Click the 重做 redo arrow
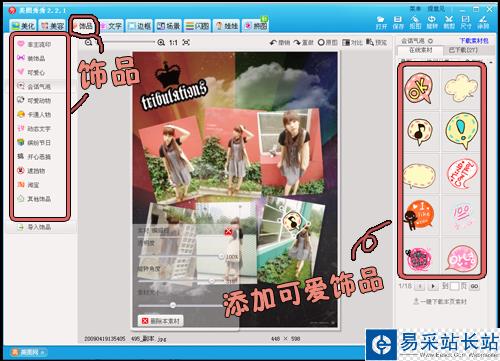Viewport: 500px width, 361px height. pos(303,43)
